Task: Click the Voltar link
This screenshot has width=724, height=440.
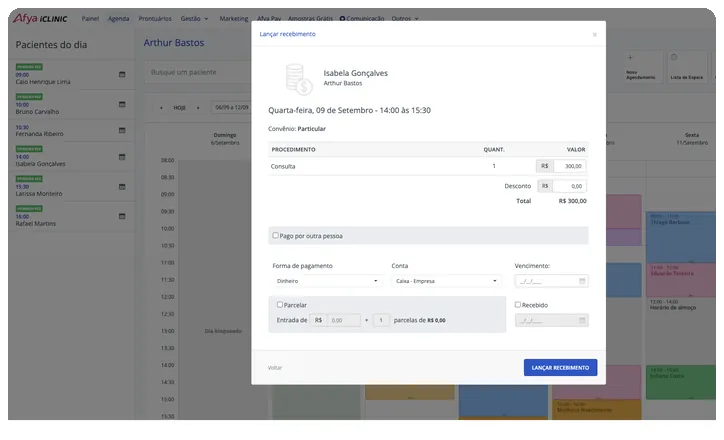Action: (275, 368)
